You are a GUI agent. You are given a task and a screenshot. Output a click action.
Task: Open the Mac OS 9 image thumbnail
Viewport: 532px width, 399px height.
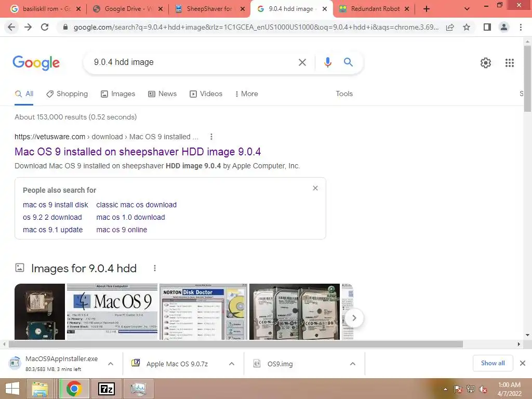coord(112,312)
